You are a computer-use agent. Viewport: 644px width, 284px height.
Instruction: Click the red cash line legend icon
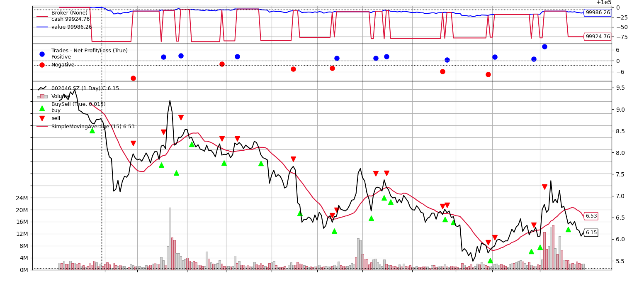(x=42, y=16)
